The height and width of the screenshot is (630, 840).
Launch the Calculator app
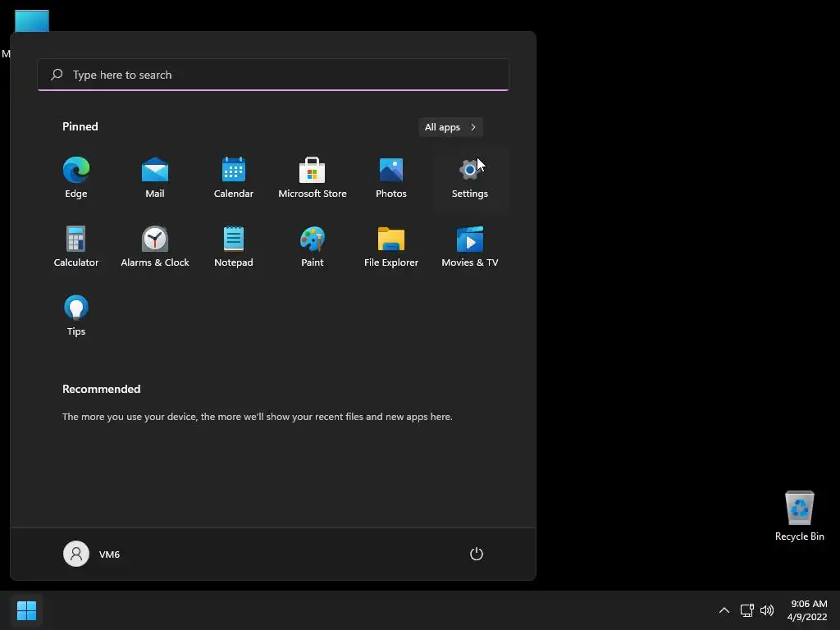click(76, 246)
